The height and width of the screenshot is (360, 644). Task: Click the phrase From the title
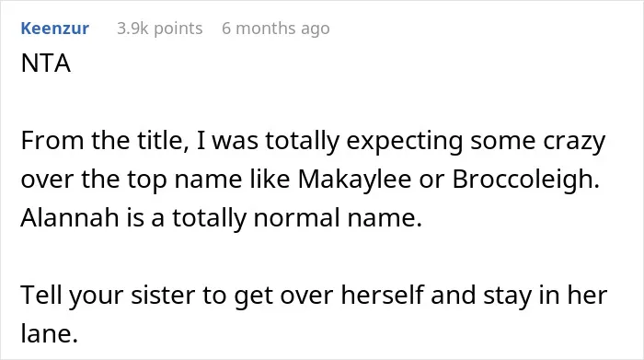105,141
